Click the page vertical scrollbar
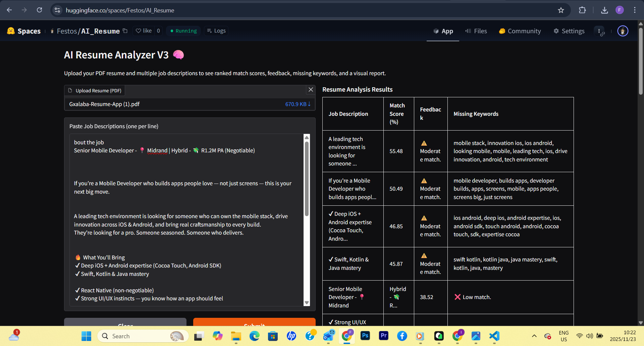Image resolution: width=644 pixels, height=346 pixels. coord(641,61)
